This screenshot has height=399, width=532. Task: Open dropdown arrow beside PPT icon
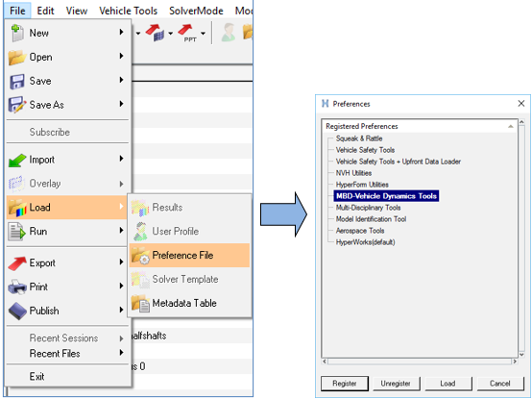[x=203, y=34]
